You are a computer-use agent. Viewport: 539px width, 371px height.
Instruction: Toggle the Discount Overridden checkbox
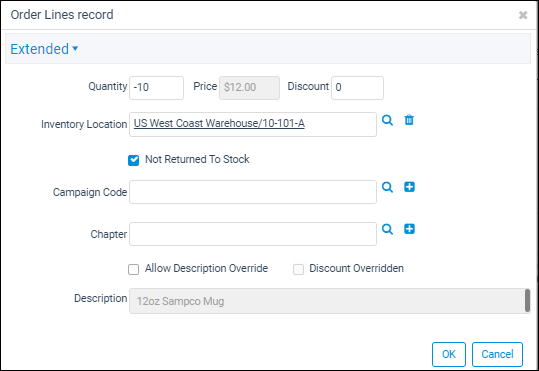[x=298, y=269]
